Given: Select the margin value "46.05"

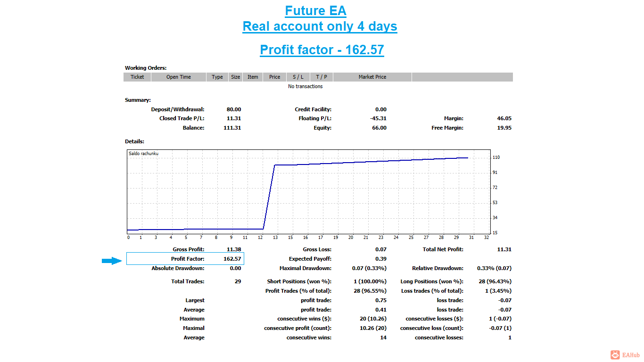Looking at the screenshot, I should (x=504, y=118).
